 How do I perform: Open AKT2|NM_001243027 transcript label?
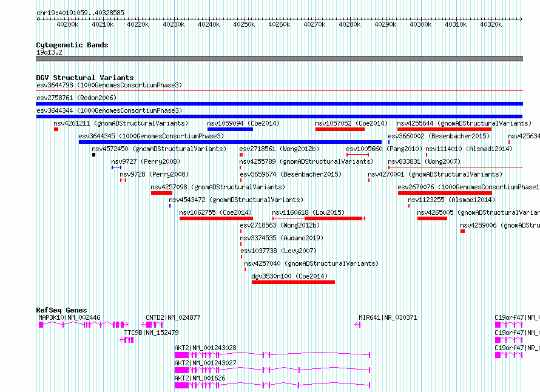[205, 363]
